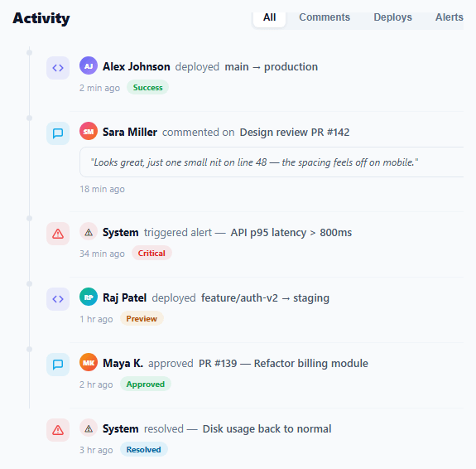Click red alert icon for Disk usage entry
This screenshot has height=469, width=476.
tap(58, 430)
